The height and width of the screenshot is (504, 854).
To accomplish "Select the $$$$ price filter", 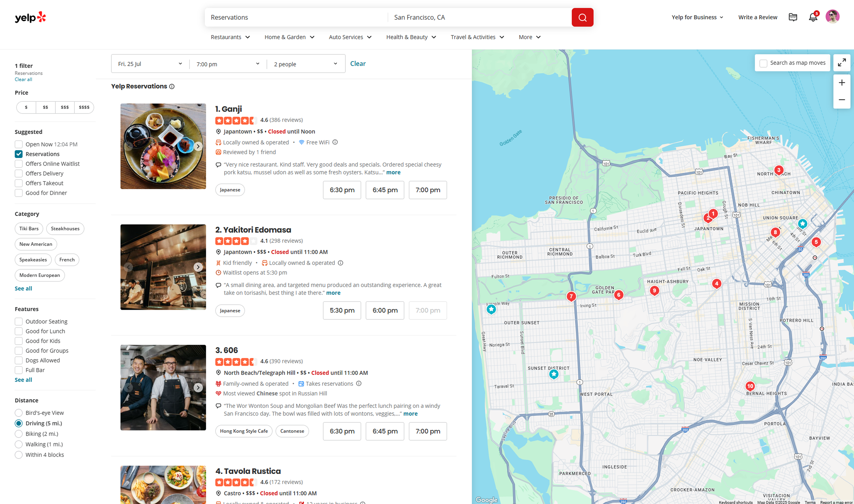I will tap(84, 107).
